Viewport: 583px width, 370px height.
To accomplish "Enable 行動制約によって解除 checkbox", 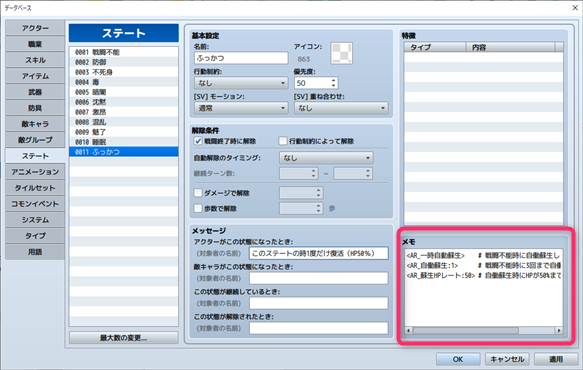I will (x=283, y=141).
